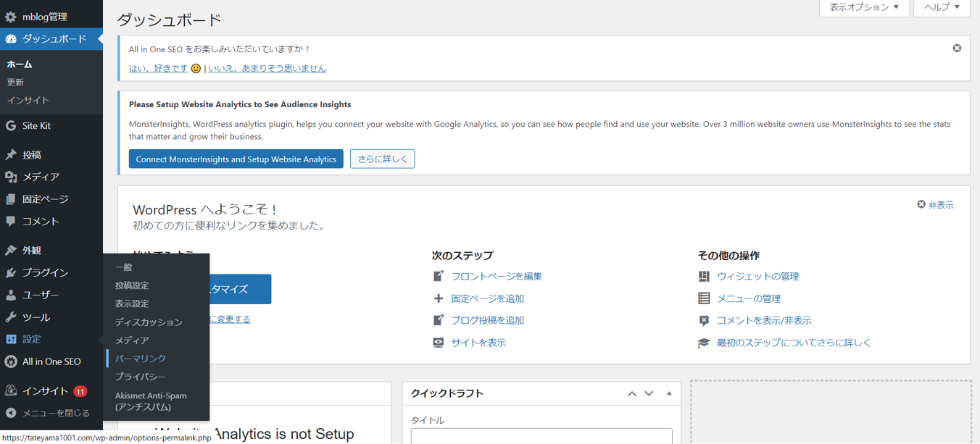This screenshot has height=444, width=980.
Task: Click the コメント speech bubble icon
Action: [11, 221]
